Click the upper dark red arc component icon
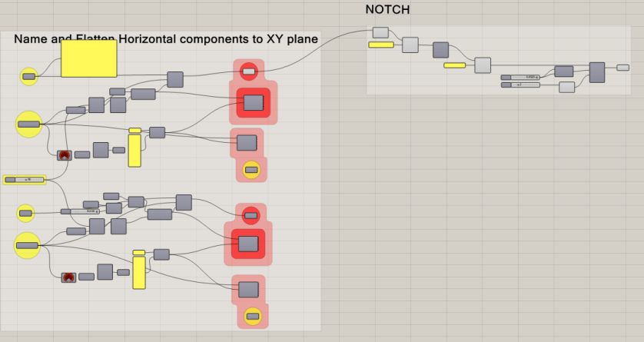The width and height of the screenshot is (644, 342). [65, 154]
